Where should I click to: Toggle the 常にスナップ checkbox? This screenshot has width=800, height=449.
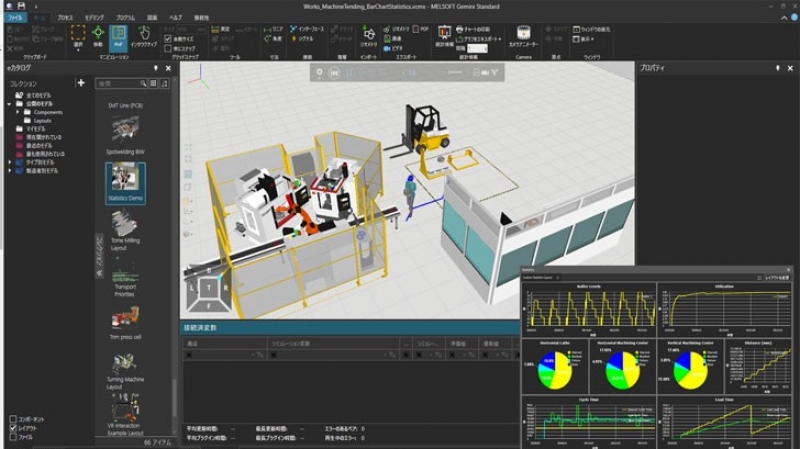point(168,48)
